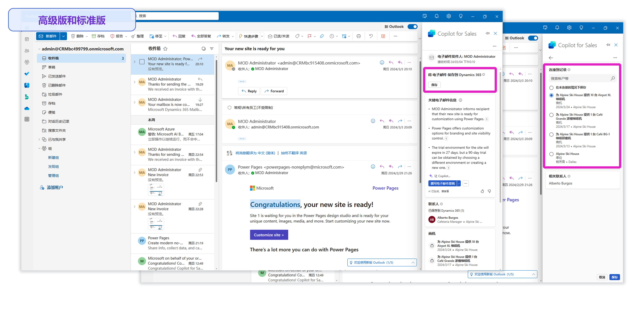Open the OneDrive cloud icon in sidebar
This screenshot has height=325, width=644.
[x=27, y=108]
